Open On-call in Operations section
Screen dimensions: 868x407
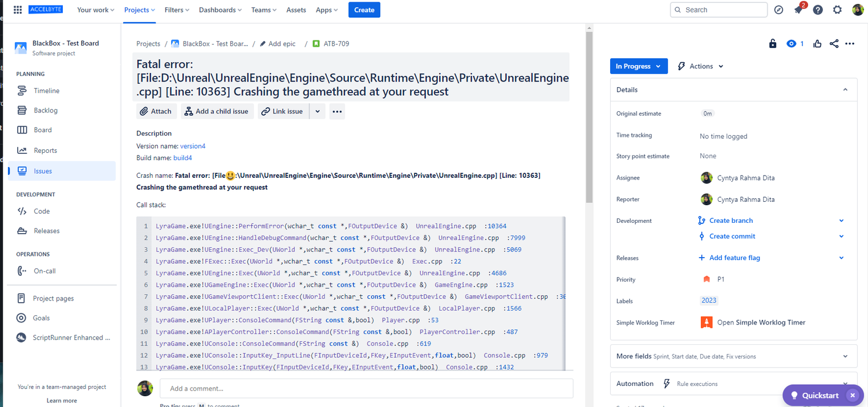pos(62,271)
